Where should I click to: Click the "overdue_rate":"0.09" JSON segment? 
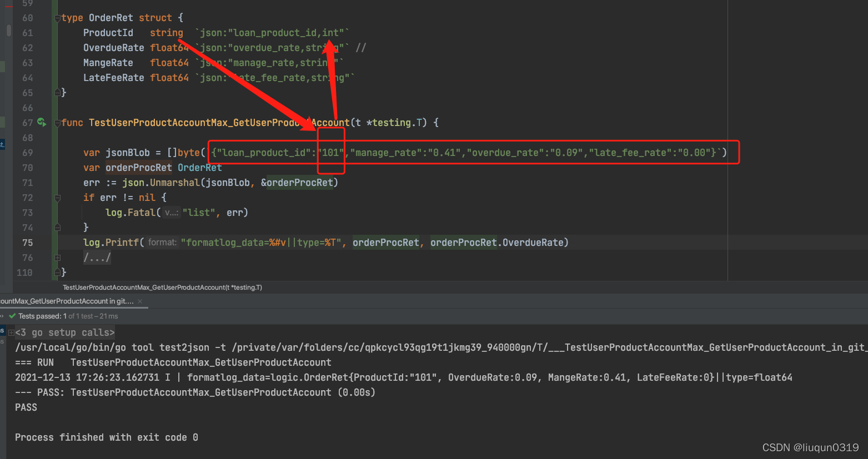tap(525, 153)
